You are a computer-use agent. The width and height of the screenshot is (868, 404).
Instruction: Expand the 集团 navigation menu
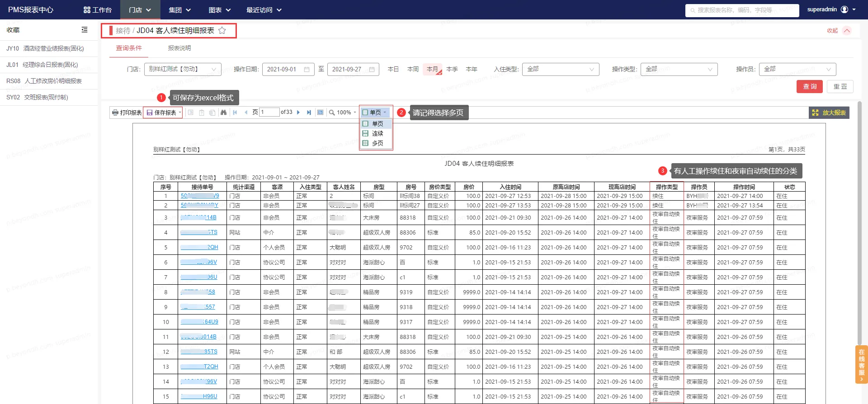180,10
